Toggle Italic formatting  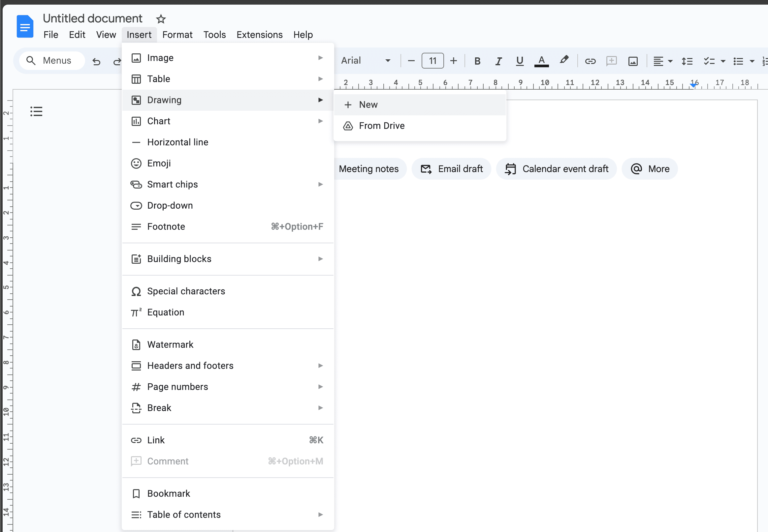coord(498,61)
